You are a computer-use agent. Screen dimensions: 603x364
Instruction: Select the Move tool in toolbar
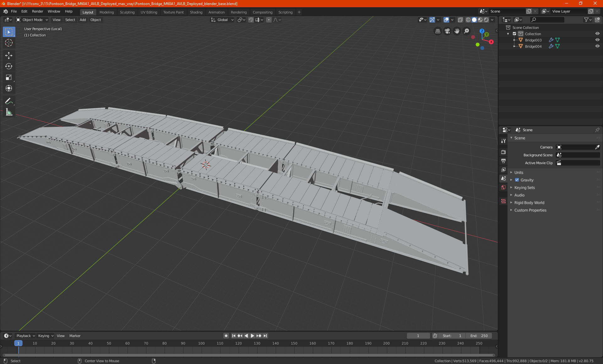pyautogui.click(x=8, y=54)
